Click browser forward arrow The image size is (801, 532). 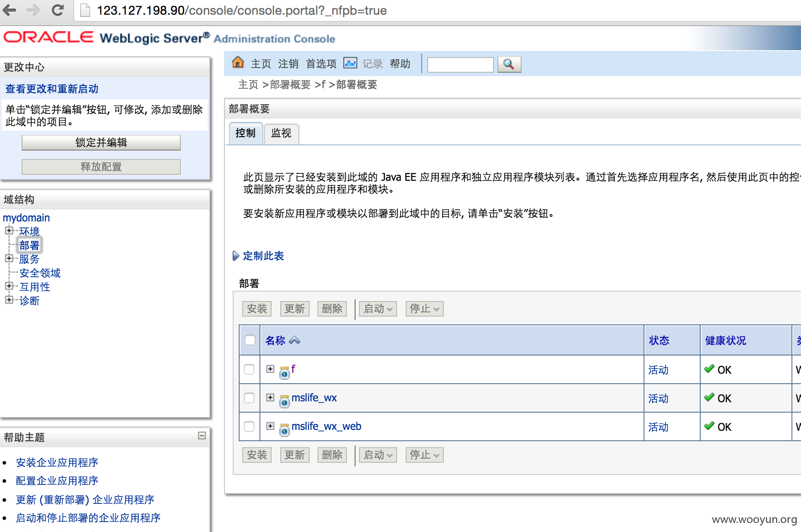click(33, 10)
